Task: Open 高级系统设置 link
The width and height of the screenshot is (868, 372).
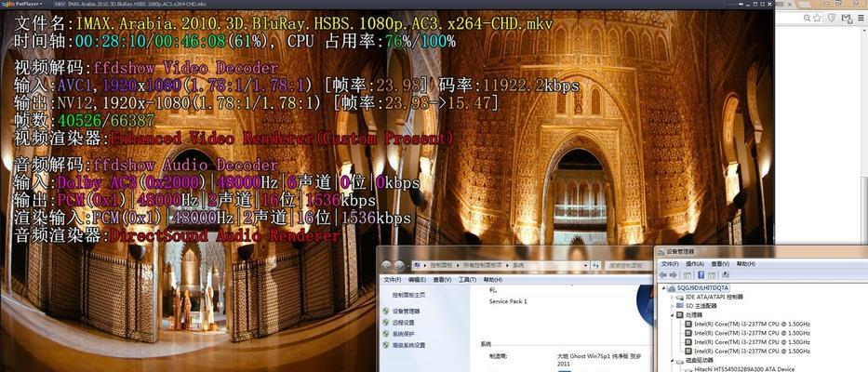Action: coord(408,345)
